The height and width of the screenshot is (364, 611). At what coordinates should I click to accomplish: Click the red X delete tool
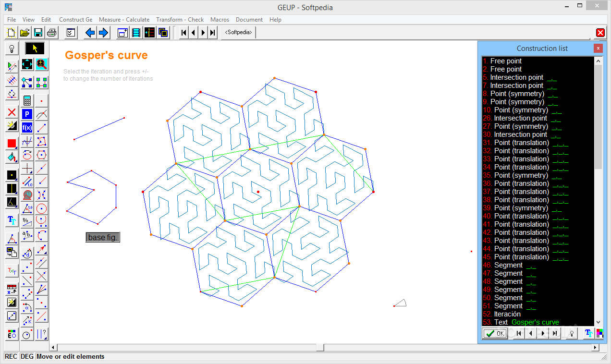click(x=12, y=112)
